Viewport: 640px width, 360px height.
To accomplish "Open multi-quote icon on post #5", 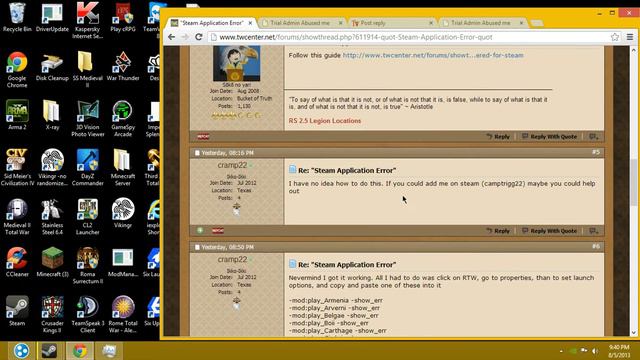I will click(593, 231).
